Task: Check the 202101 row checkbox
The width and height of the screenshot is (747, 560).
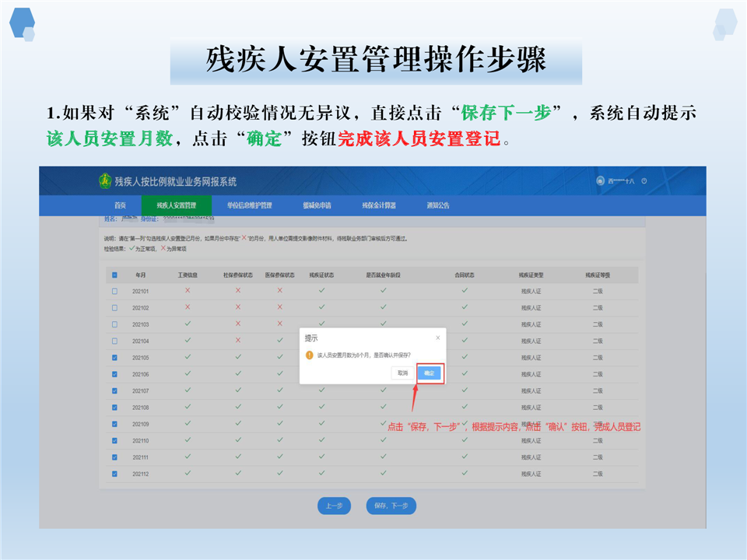Action: coord(115,291)
